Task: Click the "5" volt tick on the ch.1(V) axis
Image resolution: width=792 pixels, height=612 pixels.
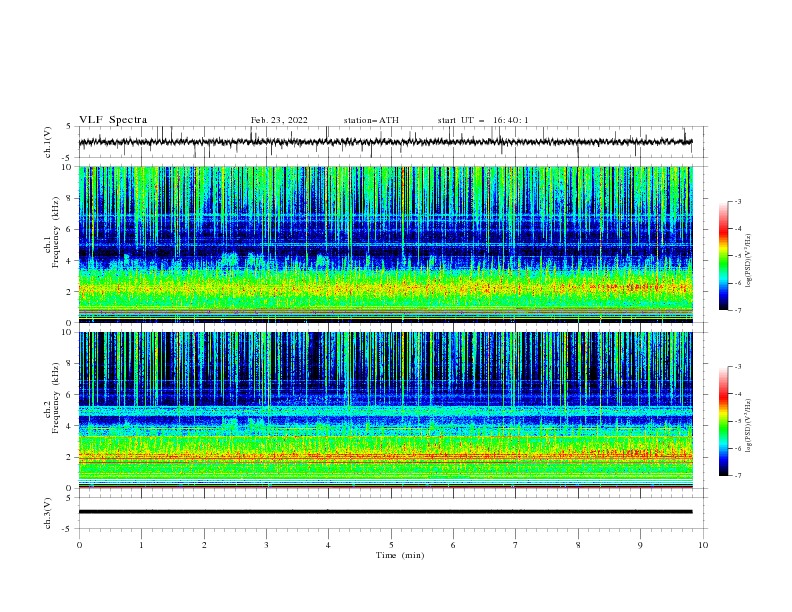Action: [x=69, y=126]
